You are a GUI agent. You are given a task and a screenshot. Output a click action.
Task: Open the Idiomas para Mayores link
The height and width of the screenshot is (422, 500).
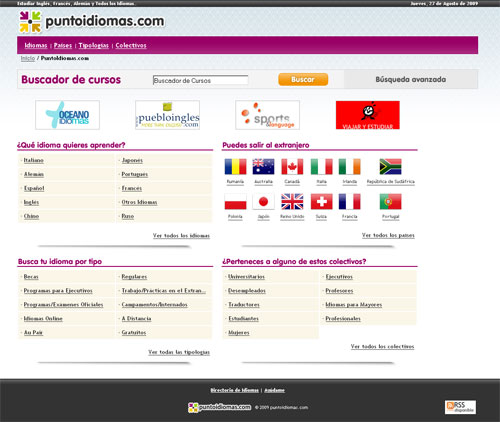(354, 305)
